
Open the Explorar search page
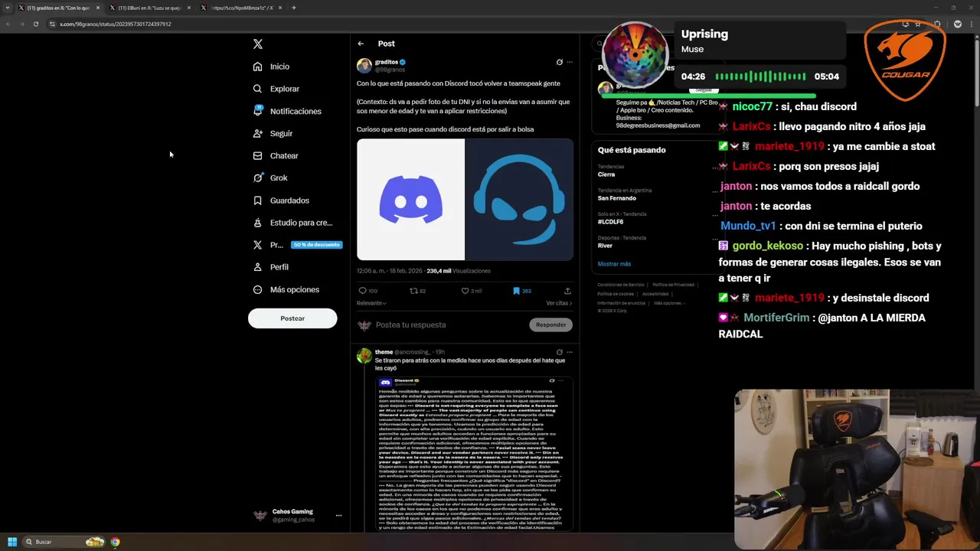coord(276,89)
